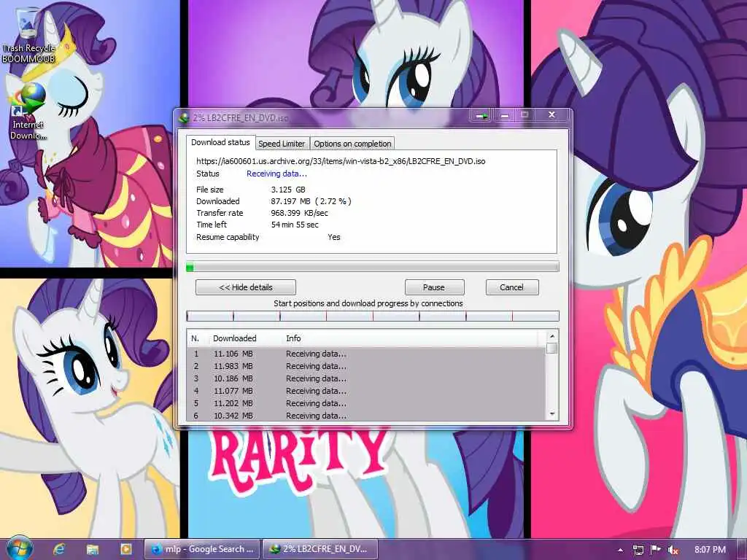Open the Internet Download Manager desktop shortcut
This screenshot has height=560, width=747.
[28, 111]
